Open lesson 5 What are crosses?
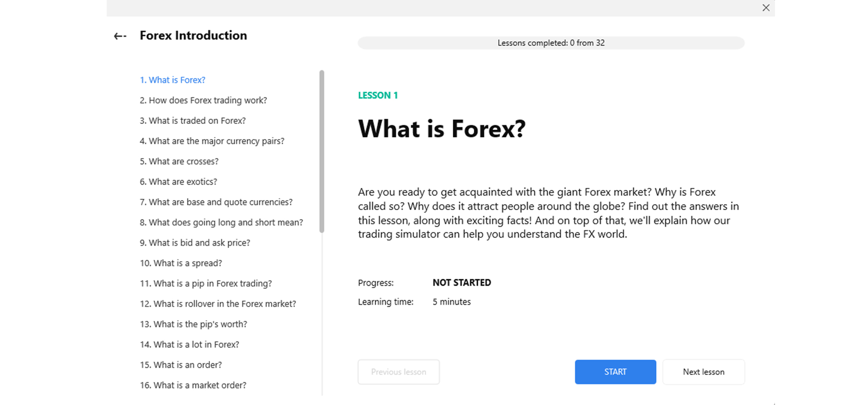Viewport: 868px width, 405px height. click(179, 161)
